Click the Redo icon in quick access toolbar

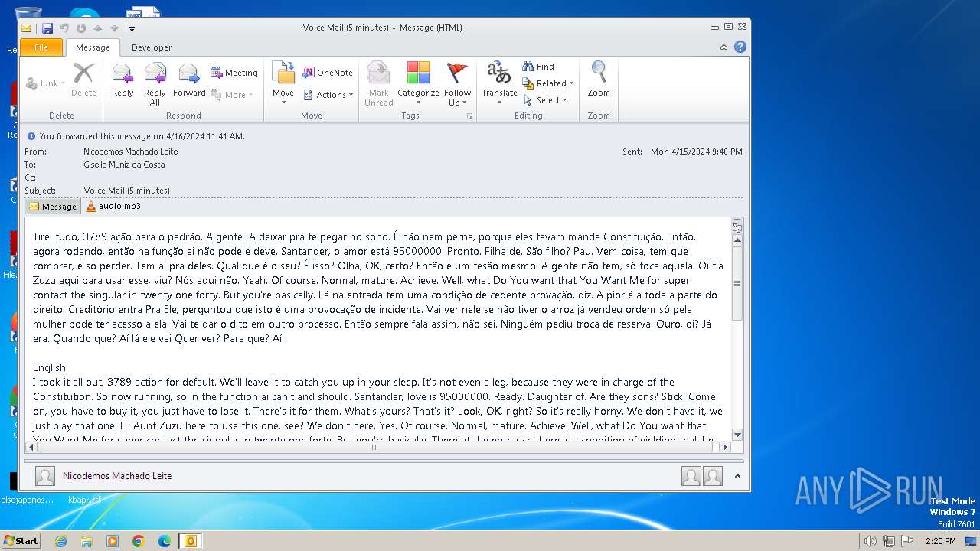pyautogui.click(x=80, y=28)
